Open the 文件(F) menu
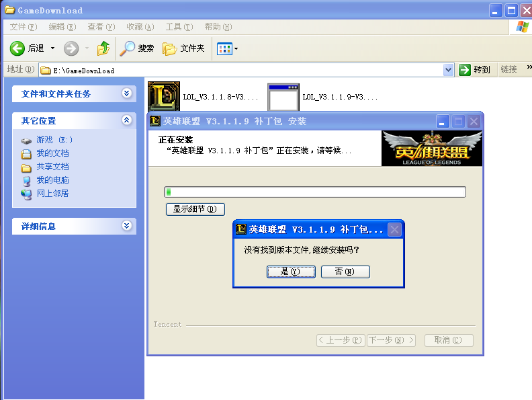532x400 pixels. pyautogui.click(x=24, y=27)
